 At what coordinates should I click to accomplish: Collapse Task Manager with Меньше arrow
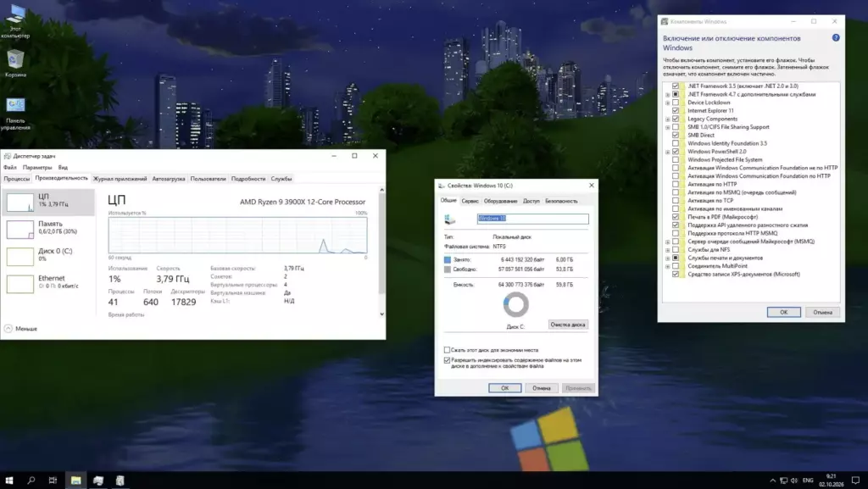point(8,329)
